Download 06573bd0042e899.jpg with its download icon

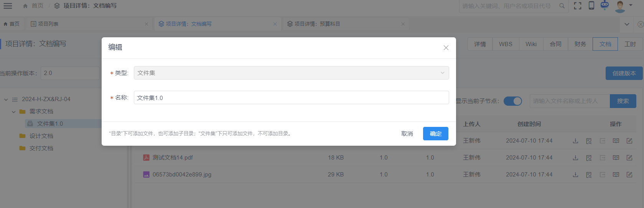[575, 175]
